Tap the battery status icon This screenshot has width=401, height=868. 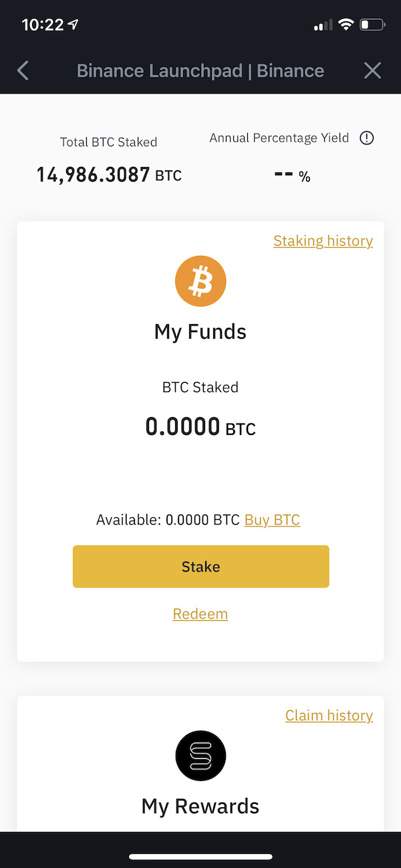[372, 25]
